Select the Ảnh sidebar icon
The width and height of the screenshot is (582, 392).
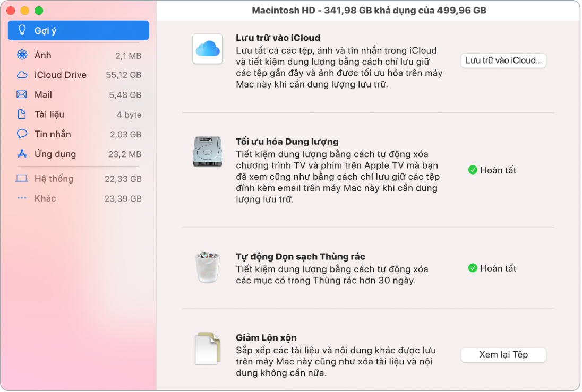point(22,55)
